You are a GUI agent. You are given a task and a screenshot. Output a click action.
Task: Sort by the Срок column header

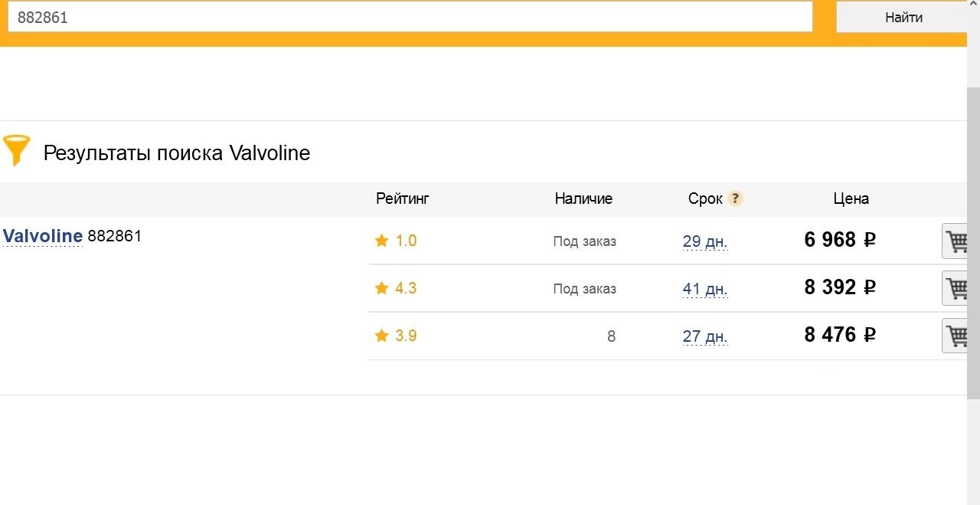coord(705,198)
